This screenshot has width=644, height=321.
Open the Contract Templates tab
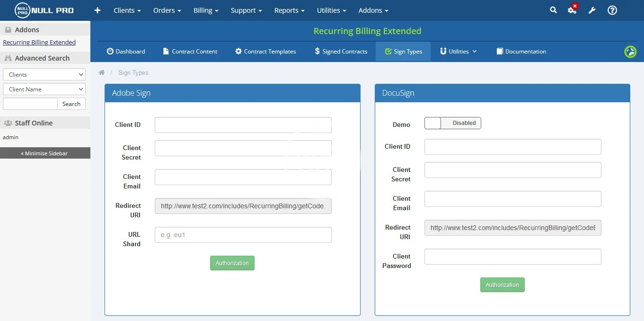click(x=265, y=51)
